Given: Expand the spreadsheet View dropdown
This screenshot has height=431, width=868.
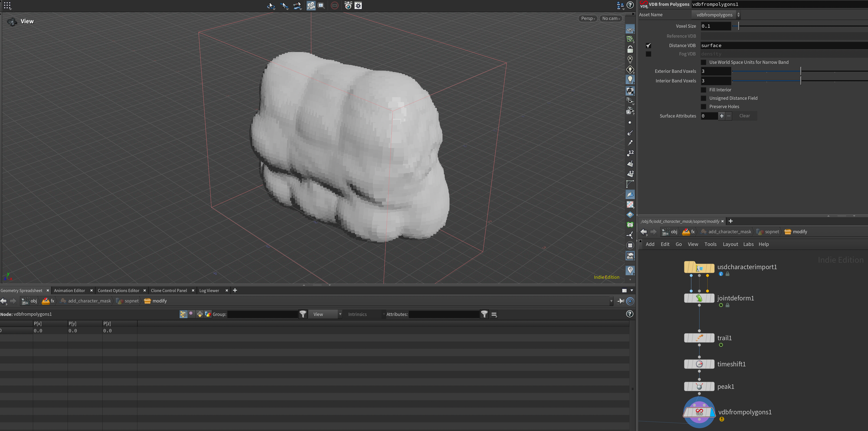Looking at the screenshot, I should 326,314.
